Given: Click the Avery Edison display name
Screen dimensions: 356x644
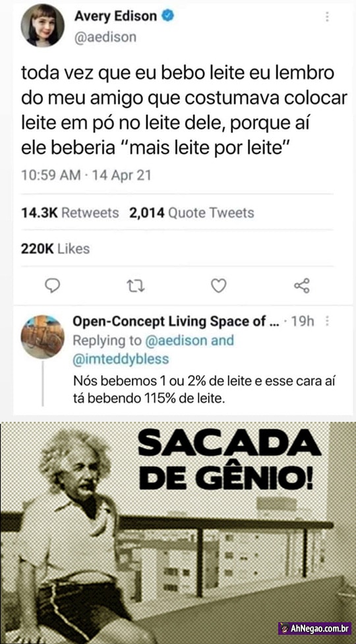Looking at the screenshot, I should (116, 16).
